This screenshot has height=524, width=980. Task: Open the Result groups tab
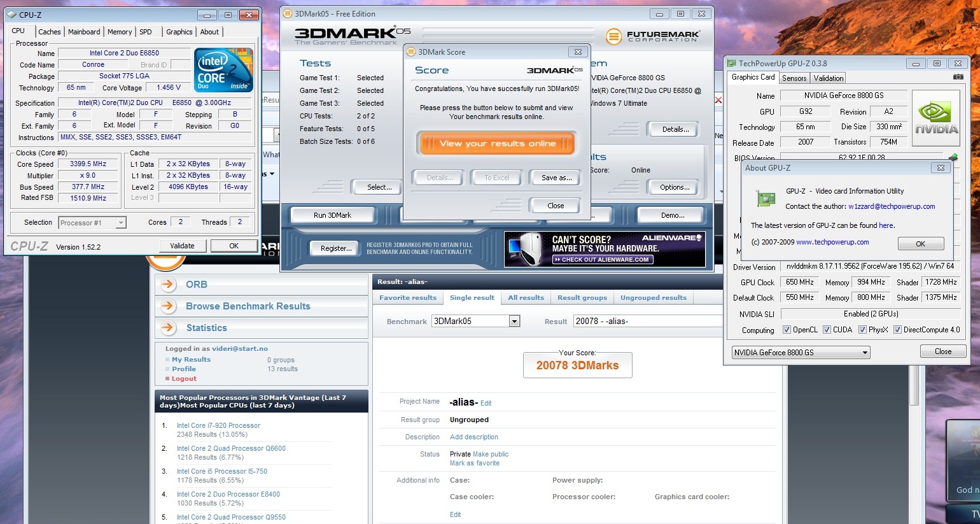[x=582, y=298]
